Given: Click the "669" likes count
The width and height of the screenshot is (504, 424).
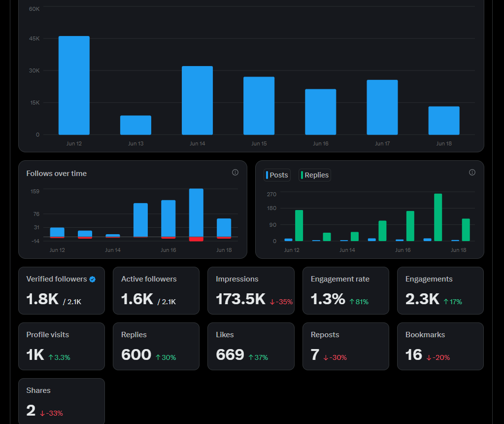Looking at the screenshot, I should pyautogui.click(x=230, y=355).
